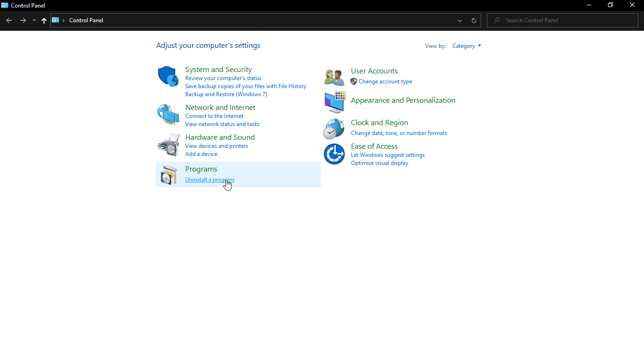Click the Control Panel title bar icon
The image size is (644, 345).
(5, 5)
